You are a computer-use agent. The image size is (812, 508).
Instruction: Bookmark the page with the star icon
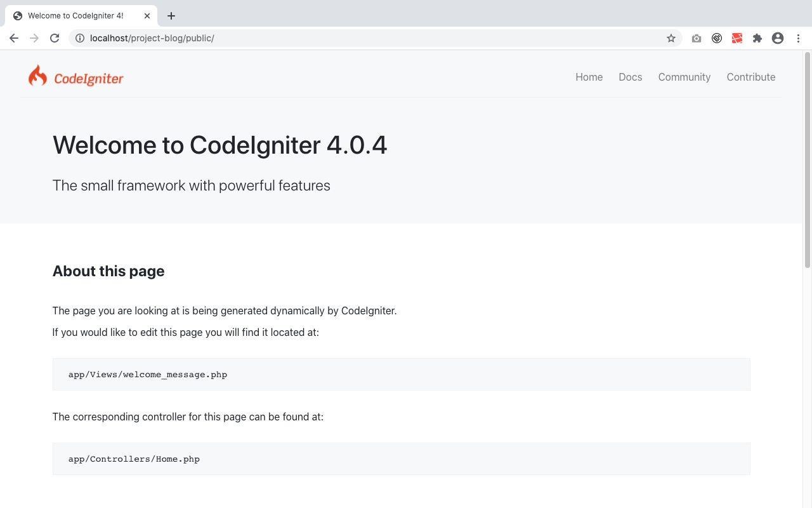(671, 38)
